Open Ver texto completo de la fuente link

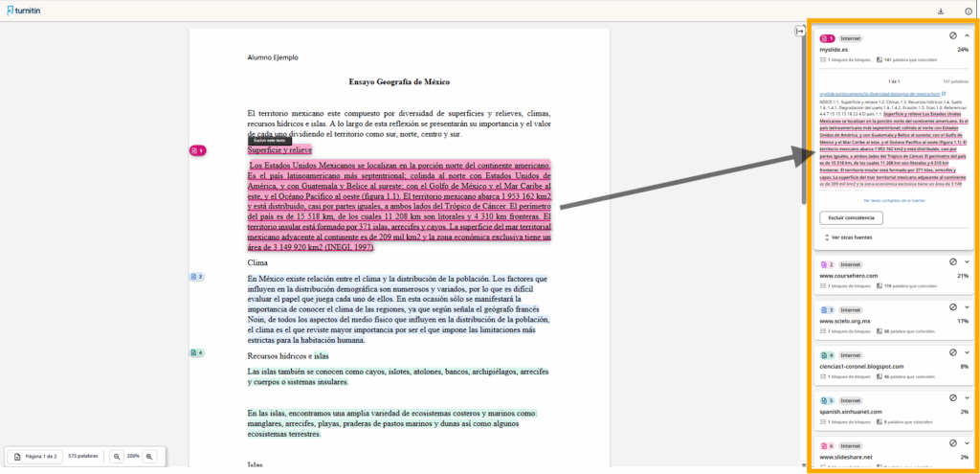(892, 199)
